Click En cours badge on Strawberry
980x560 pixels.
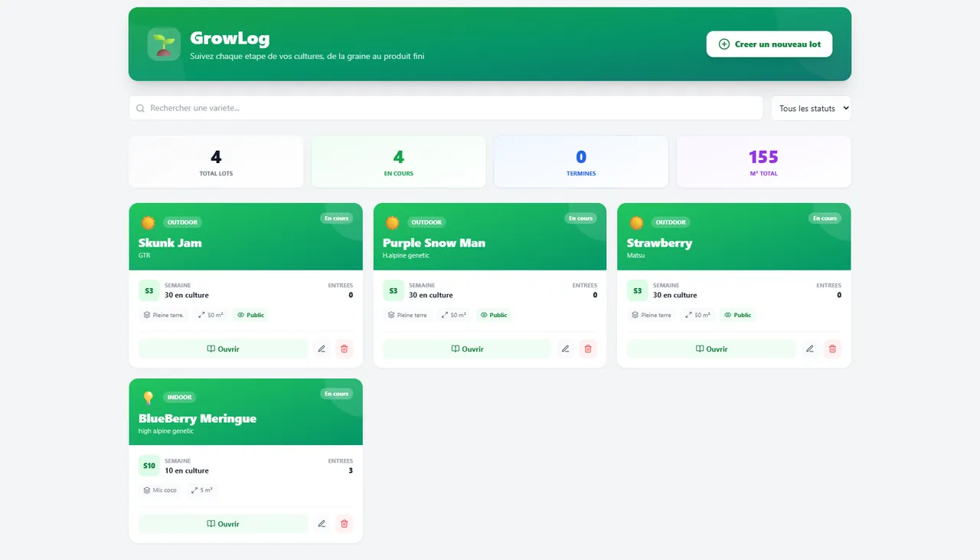click(825, 218)
